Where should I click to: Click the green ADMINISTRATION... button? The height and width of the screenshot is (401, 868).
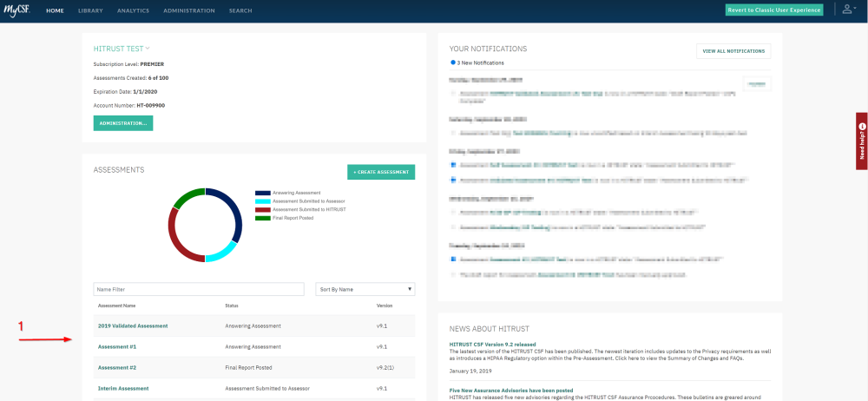tap(123, 123)
